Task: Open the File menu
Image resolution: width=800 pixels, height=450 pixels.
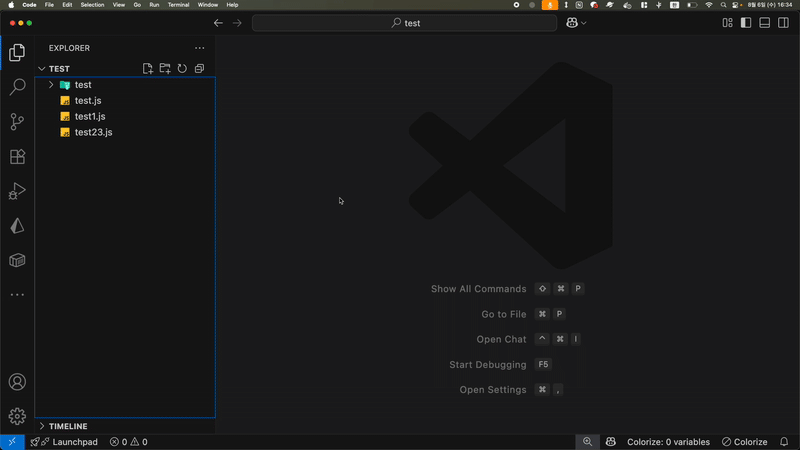Action: (x=49, y=5)
